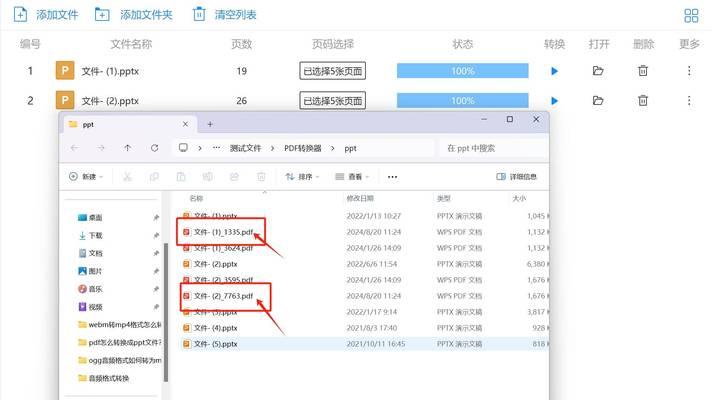Sort by Date modified (修改日期) column
The height and width of the screenshot is (400, 713).
tap(360, 198)
